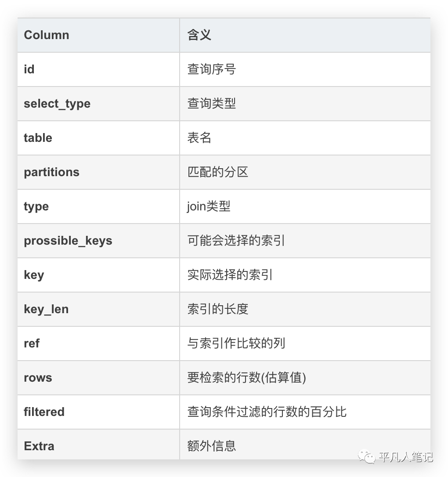Select the join类型 description text
The height and width of the screenshot is (477, 448).
(209, 206)
